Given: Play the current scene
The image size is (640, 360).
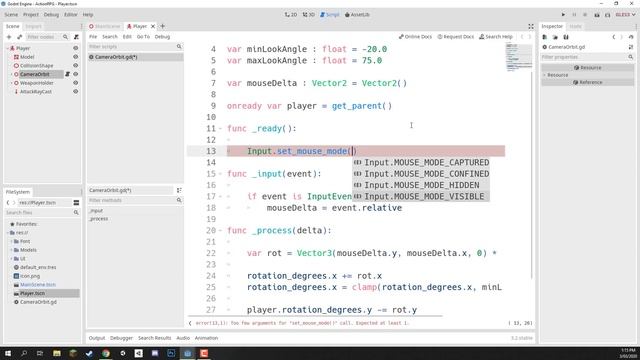Looking at the screenshot, I should pos(597,14).
